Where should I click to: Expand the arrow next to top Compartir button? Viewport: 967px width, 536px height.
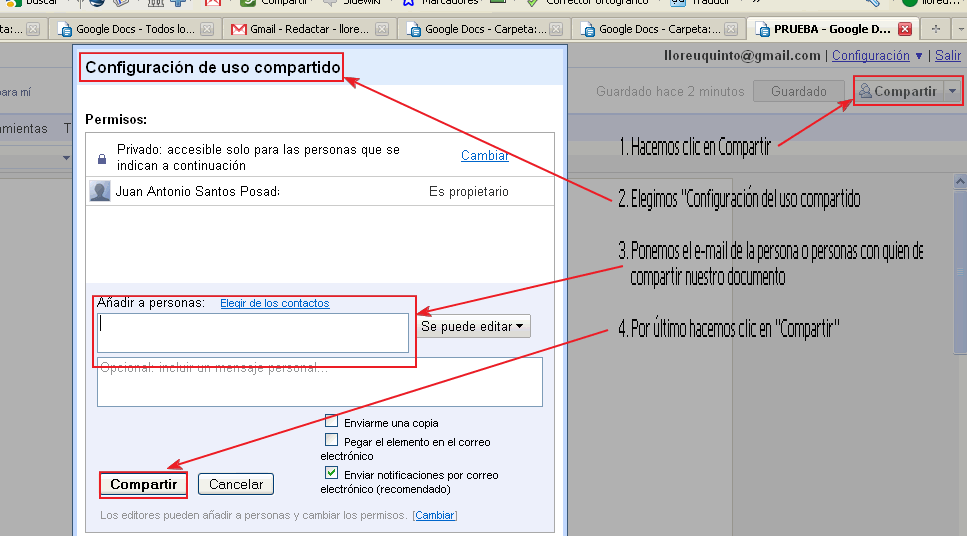tap(953, 91)
